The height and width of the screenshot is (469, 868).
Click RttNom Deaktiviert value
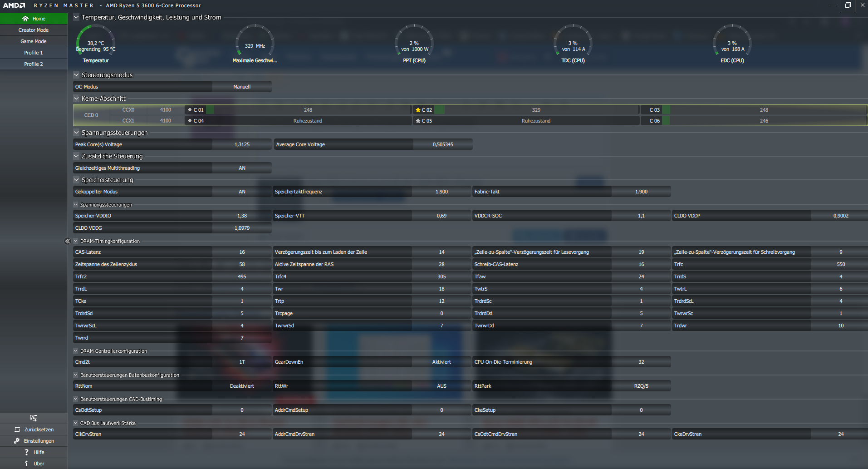(242, 386)
